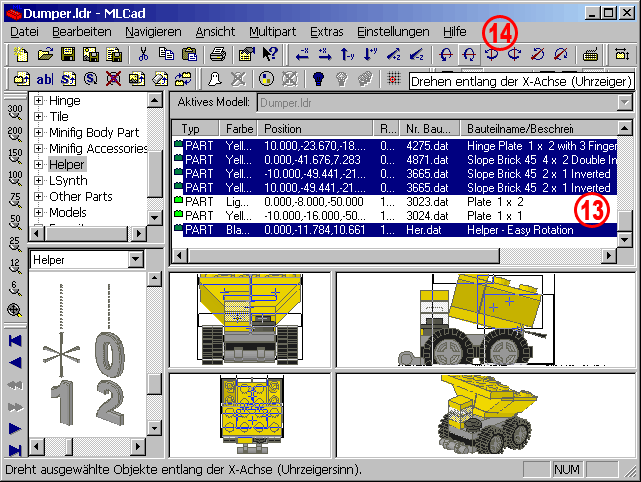Viewport: 641px width, 482px height.
Task: Open the Aktives Modell dropdown
Action: [x=625, y=103]
